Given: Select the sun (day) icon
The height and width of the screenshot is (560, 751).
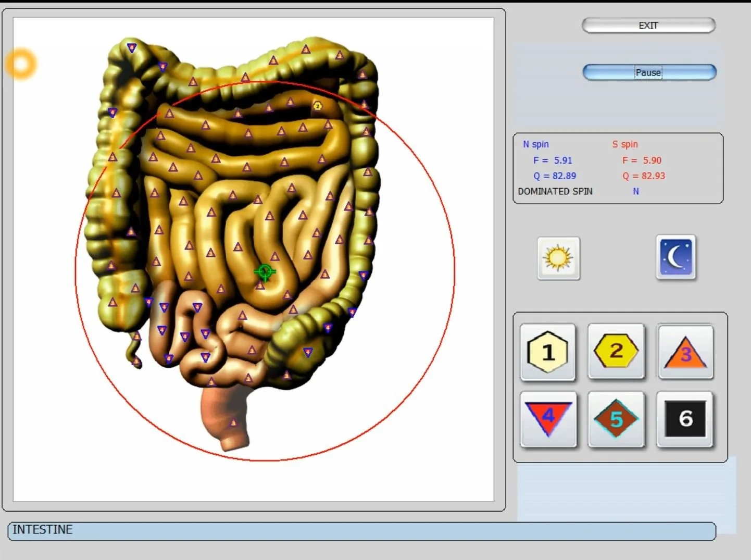Looking at the screenshot, I should coord(558,258).
